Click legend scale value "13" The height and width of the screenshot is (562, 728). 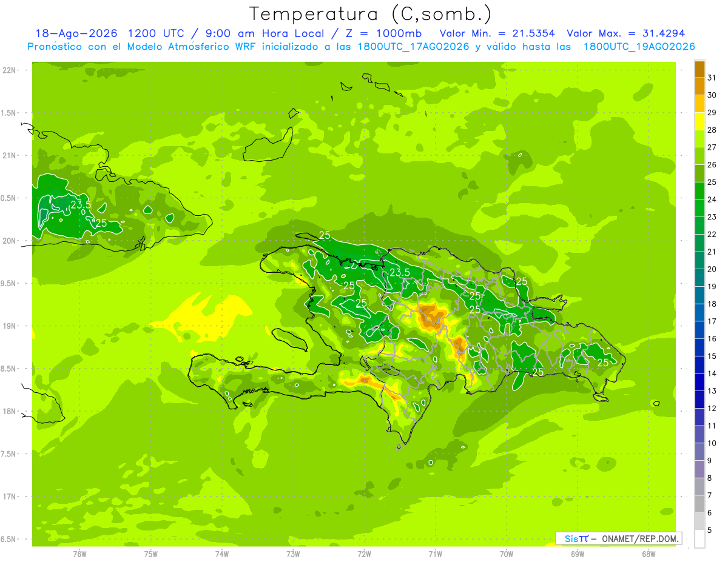click(712, 392)
